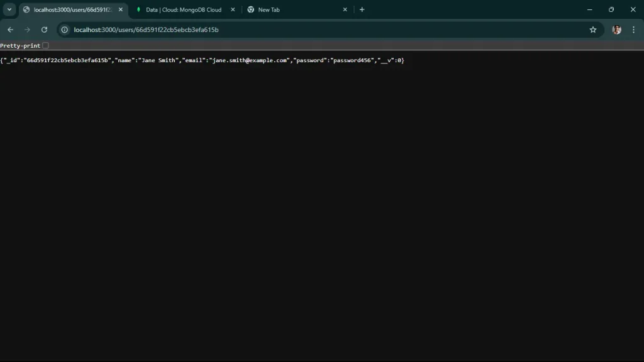644x362 pixels.
Task: Click the address bar URL
Action: [x=146, y=30]
